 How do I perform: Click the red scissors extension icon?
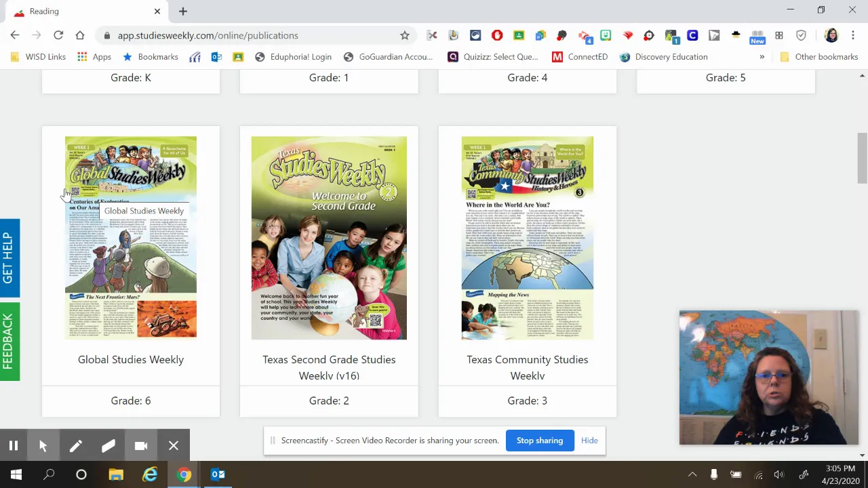[432, 35]
